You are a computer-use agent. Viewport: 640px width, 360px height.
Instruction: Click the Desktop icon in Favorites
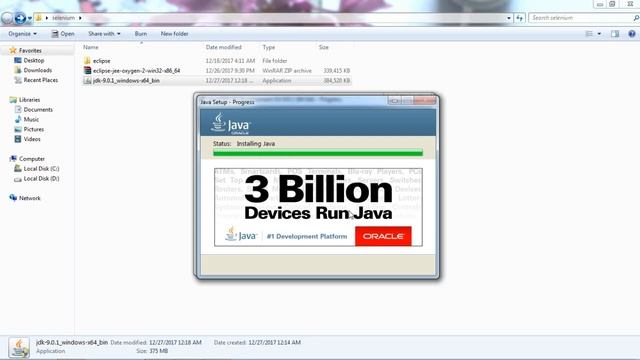(x=18, y=60)
